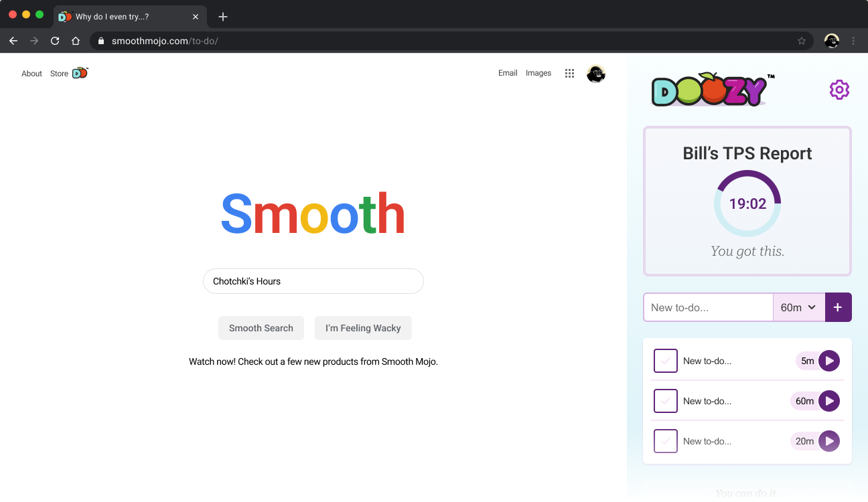Image resolution: width=868 pixels, height=502 pixels.
Task: Focus the New to-do input field
Action: click(x=709, y=307)
